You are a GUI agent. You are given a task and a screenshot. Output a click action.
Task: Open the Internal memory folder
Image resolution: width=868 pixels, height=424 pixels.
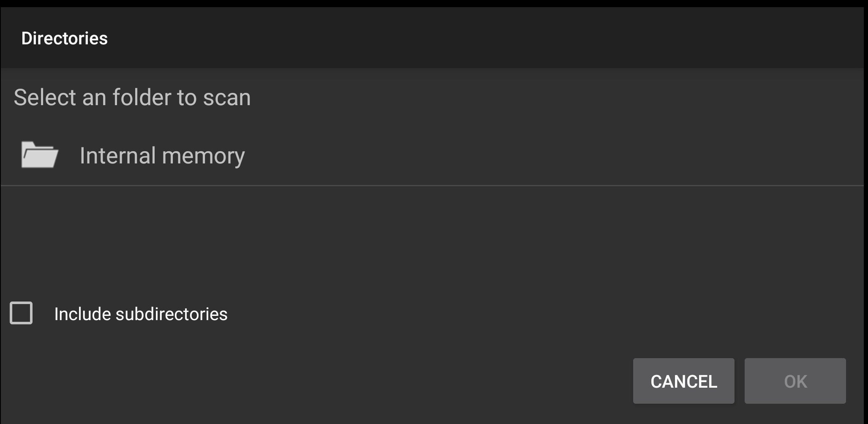click(x=432, y=155)
